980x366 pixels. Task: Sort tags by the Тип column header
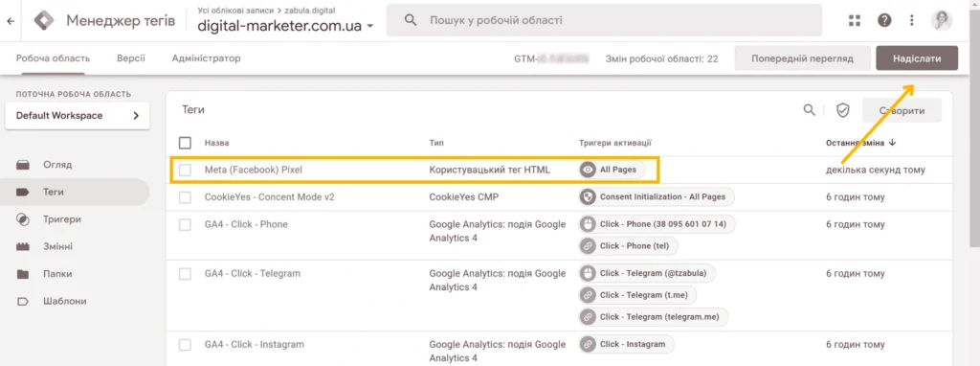[436, 144]
